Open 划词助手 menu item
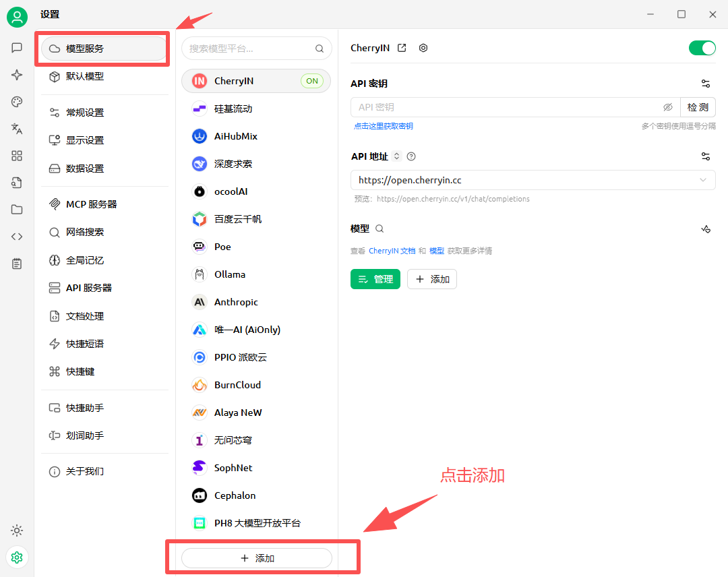Viewport: 728px width, 577px height. (x=104, y=435)
